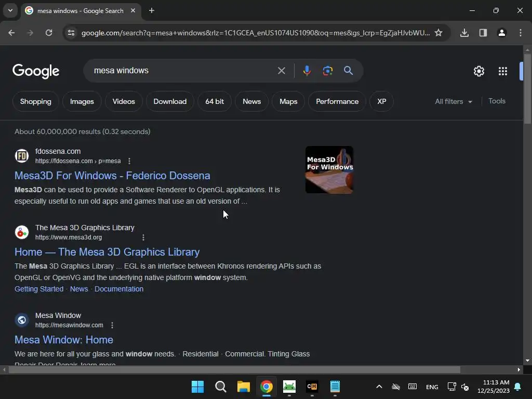Close the mesa windows tab
Viewport: 532px width, 399px height.
point(133,10)
